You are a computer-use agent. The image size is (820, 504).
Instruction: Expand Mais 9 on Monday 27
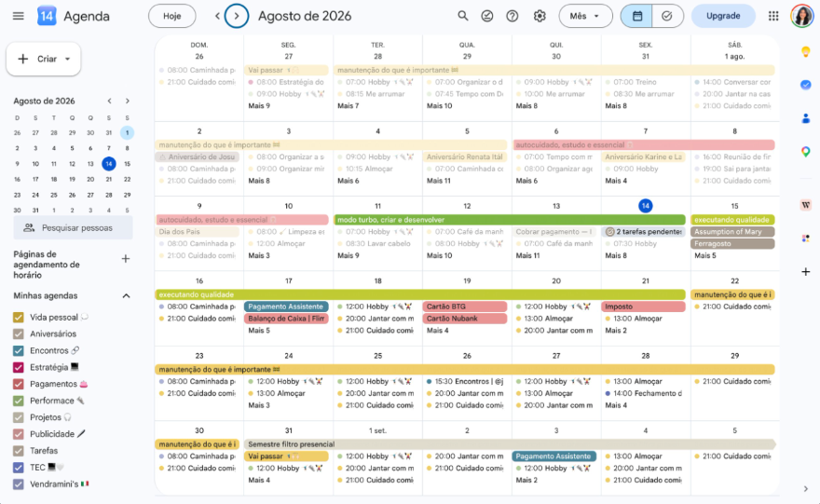click(x=259, y=105)
